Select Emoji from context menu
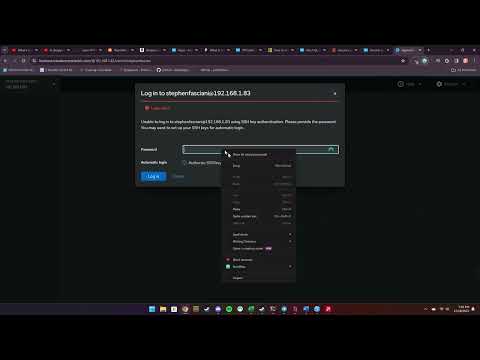 [x=259, y=166]
